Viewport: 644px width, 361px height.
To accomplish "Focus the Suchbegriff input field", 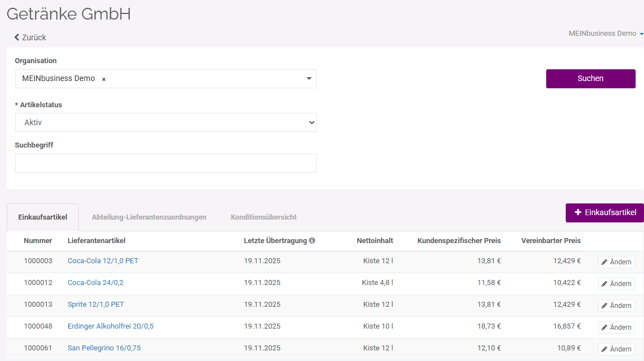I will point(166,163).
